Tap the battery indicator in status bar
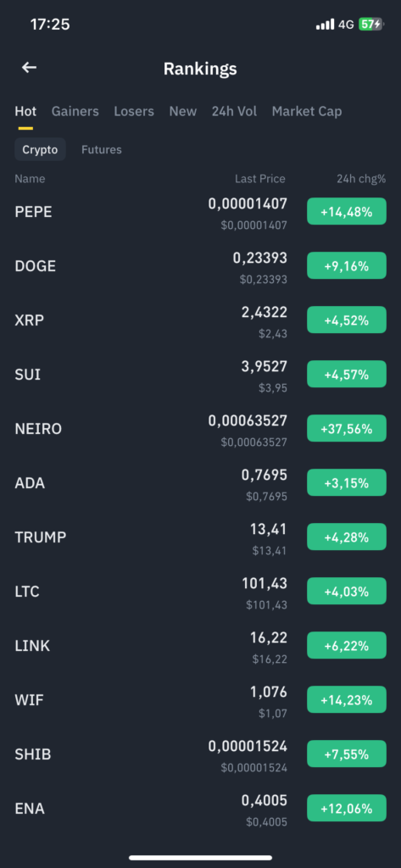Image resolution: width=401 pixels, height=868 pixels. point(370,25)
